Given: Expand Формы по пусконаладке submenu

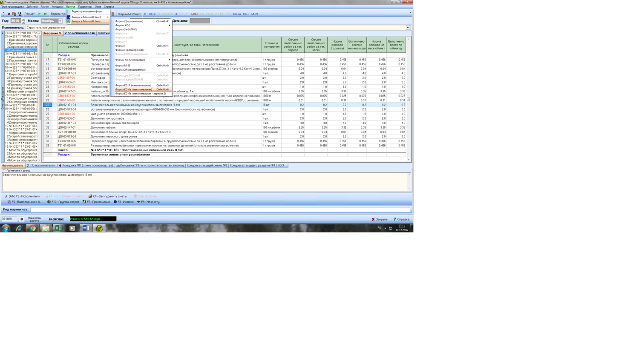Looking at the screenshot, I should coord(142,60).
